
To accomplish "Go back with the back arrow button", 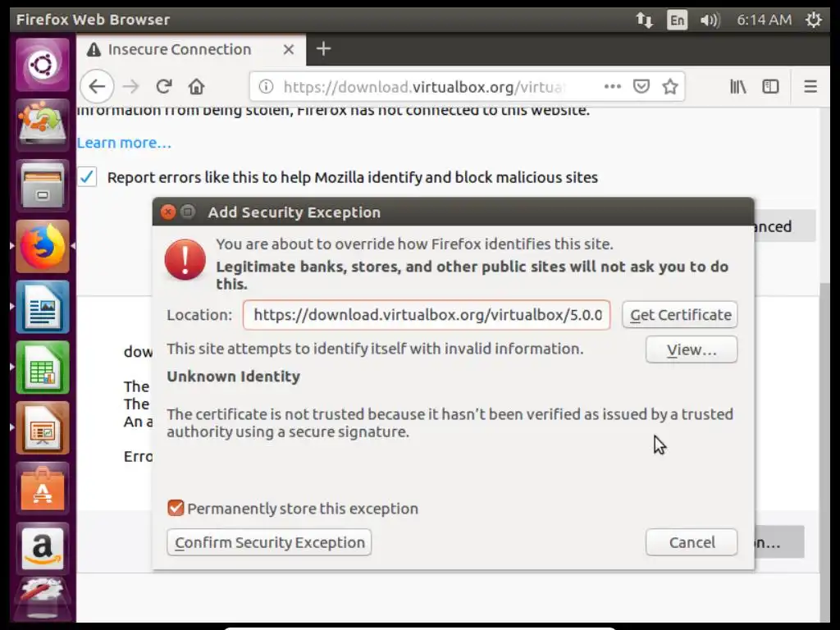I will tap(97, 86).
